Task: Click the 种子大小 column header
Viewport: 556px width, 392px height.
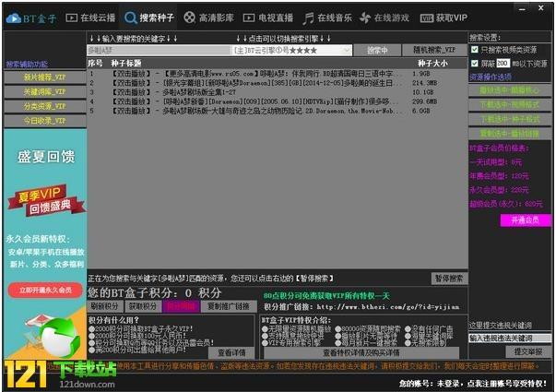Action: (432, 64)
